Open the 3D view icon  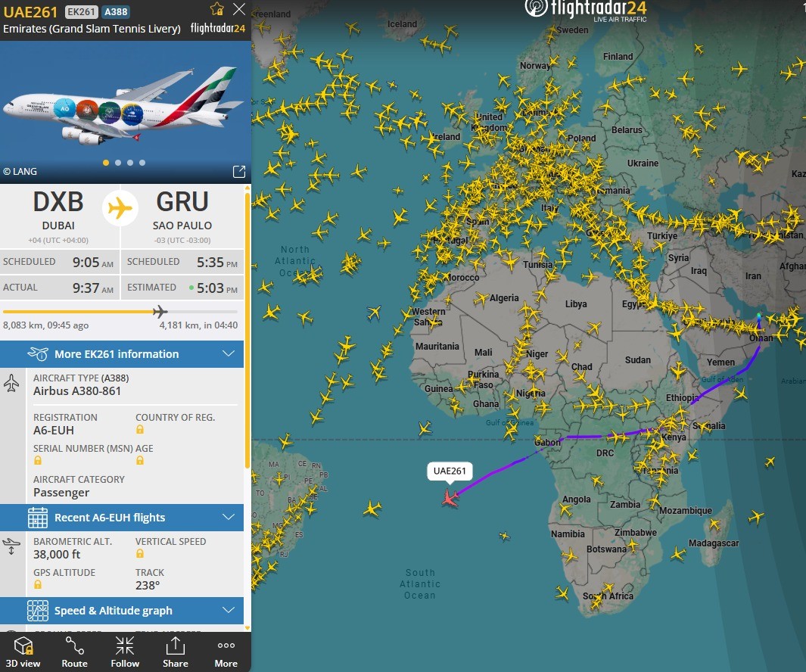(23, 646)
